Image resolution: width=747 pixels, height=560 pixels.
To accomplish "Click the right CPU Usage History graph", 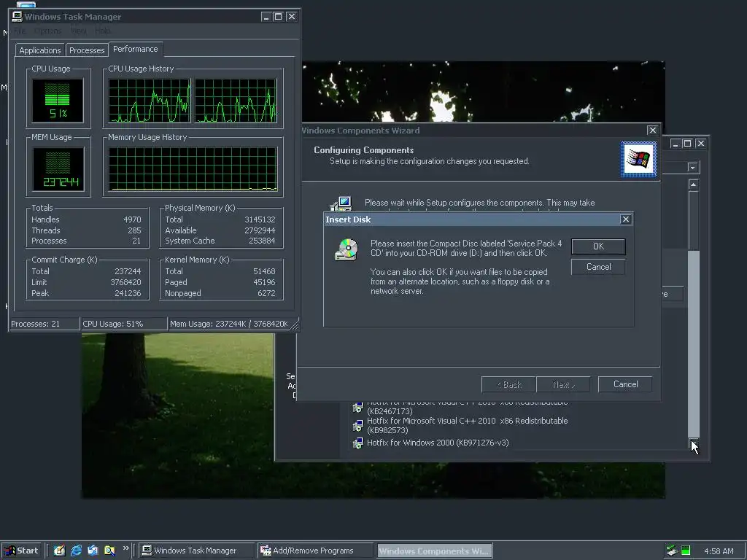I will pos(236,101).
